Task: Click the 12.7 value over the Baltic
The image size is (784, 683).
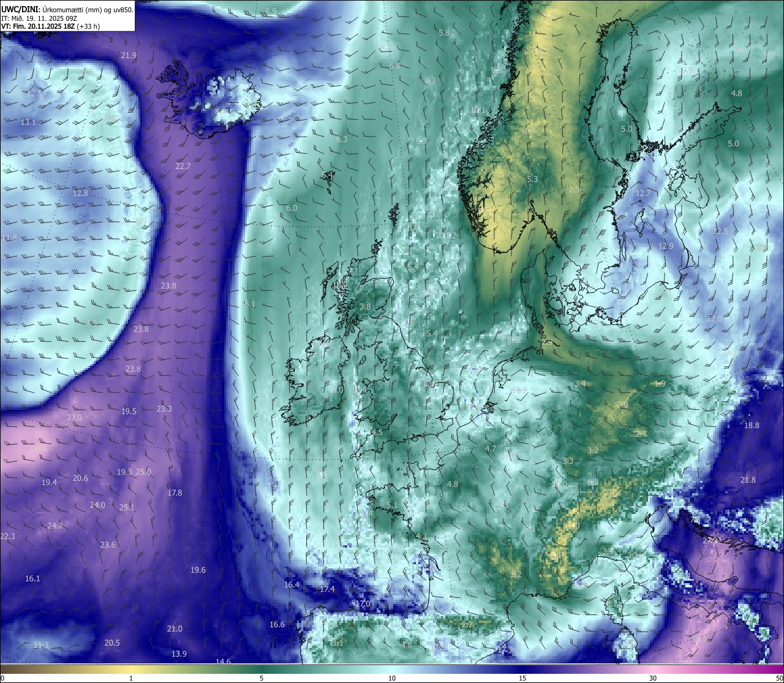Action: click(643, 193)
